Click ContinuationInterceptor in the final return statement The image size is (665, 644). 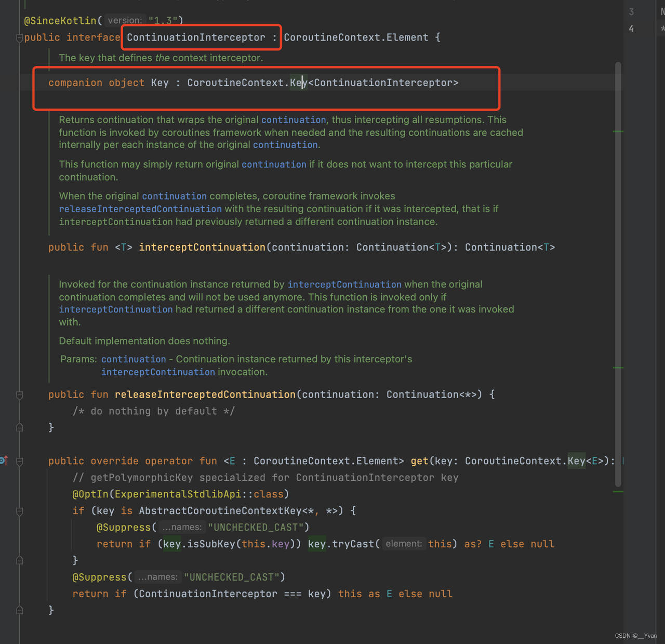[x=208, y=594]
